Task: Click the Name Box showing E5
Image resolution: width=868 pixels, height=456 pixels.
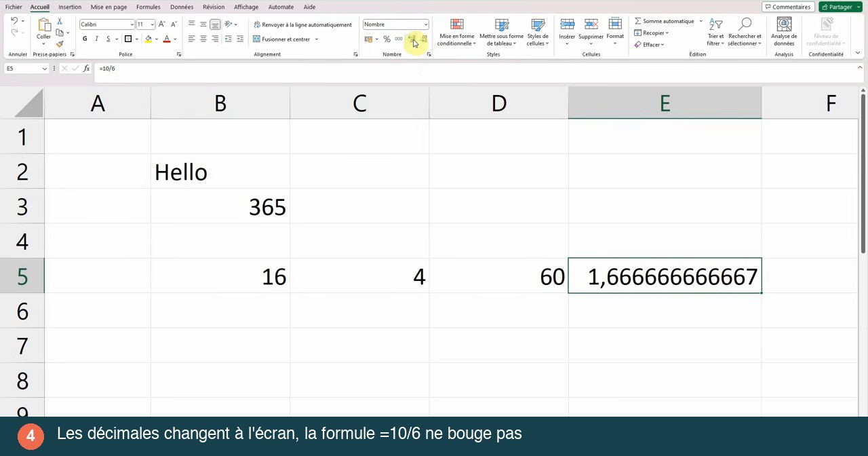Action: (26, 69)
